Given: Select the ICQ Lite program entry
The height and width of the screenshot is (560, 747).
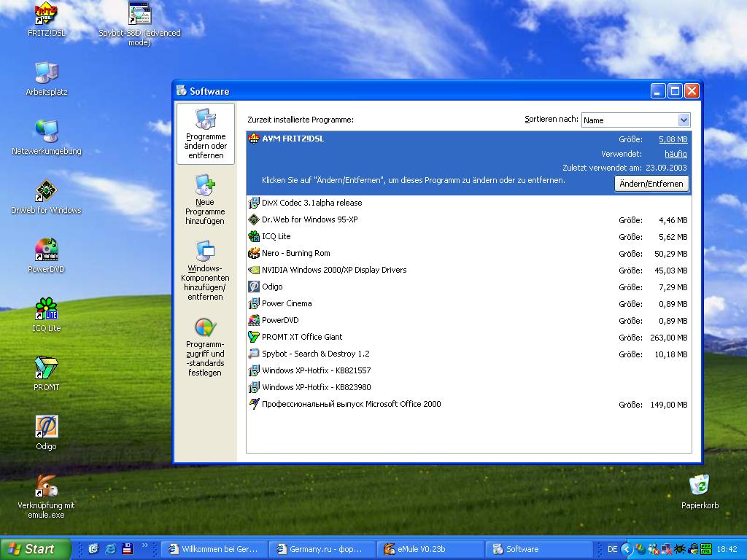Looking at the screenshot, I should click(469, 236).
